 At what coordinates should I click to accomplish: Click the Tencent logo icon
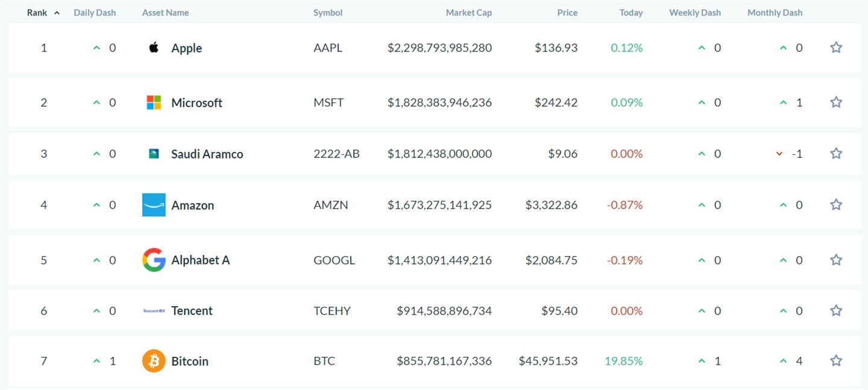pyautogui.click(x=154, y=311)
